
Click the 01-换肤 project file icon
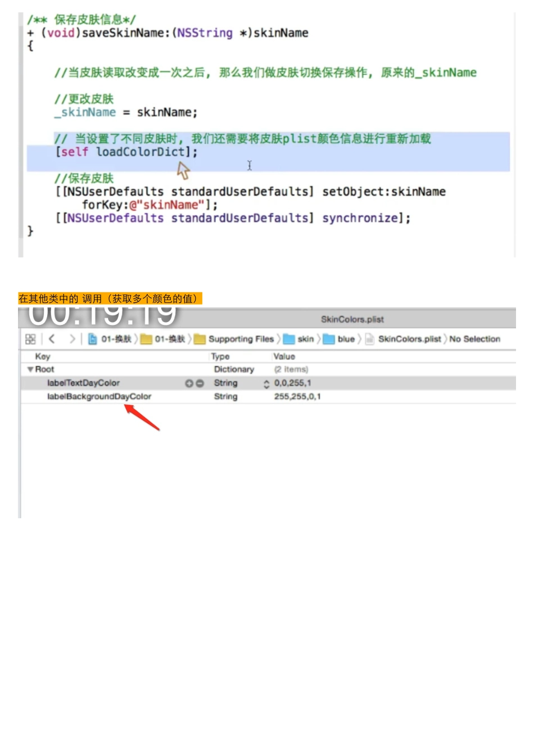[x=93, y=339]
